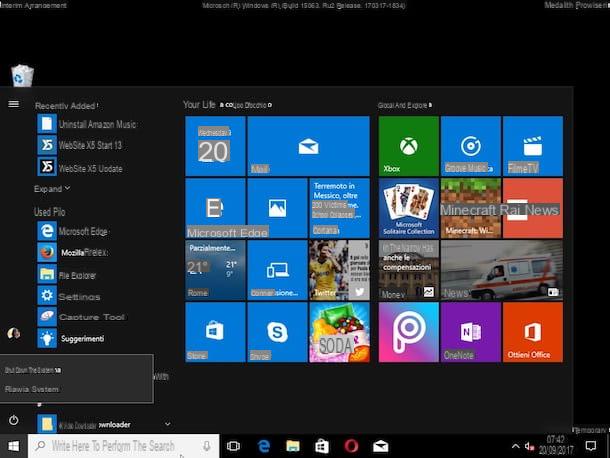The width and height of the screenshot is (610, 458).
Task: Click the user account avatar
Action: 14,333
